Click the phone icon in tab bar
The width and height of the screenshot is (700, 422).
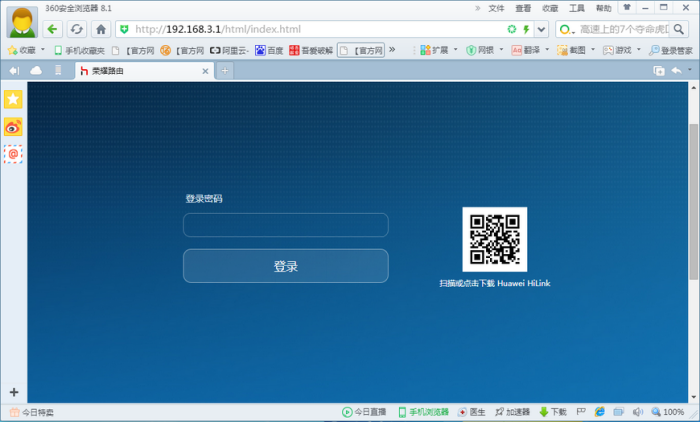click(x=58, y=70)
